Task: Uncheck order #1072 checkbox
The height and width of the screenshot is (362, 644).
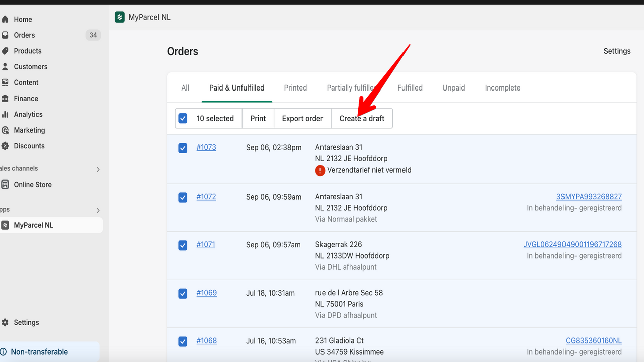Action: 183,197
